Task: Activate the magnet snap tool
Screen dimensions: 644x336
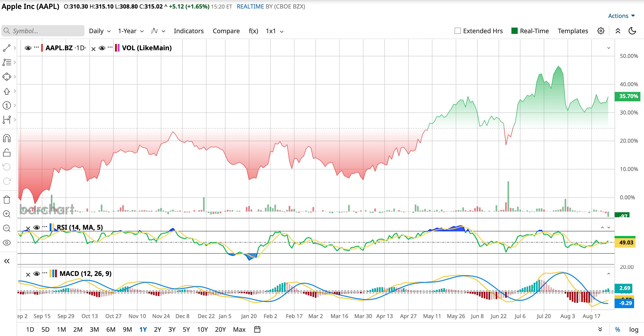Action: 7,138
